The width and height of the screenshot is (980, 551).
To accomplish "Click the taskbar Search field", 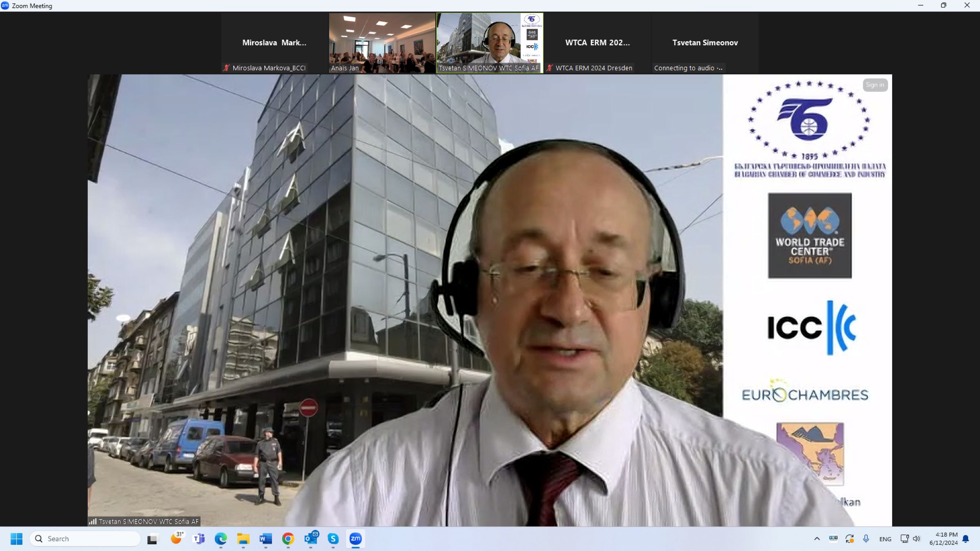I will tap(86, 539).
